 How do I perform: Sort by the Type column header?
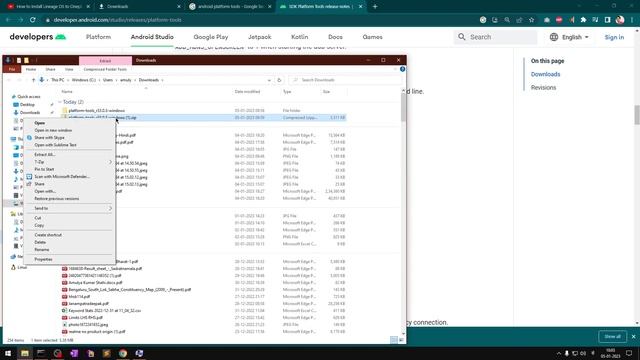pyautogui.click(x=287, y=92)
